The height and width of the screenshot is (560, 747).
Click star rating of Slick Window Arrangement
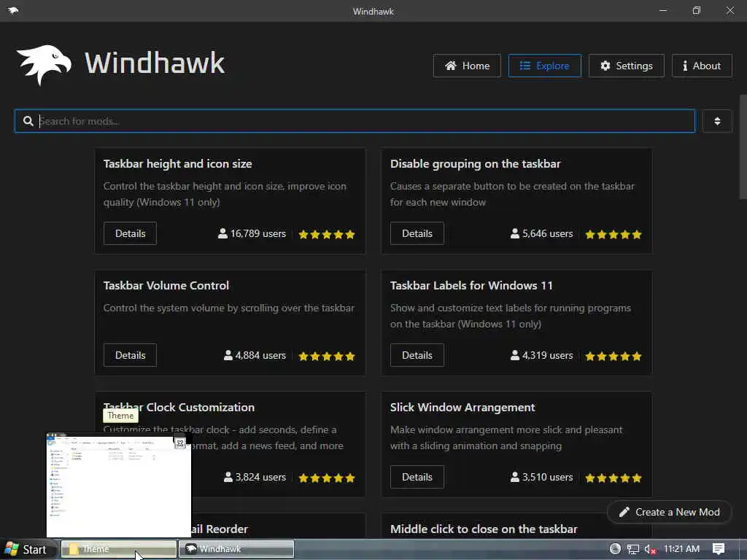pyautogui.click(x=614, y=478)
